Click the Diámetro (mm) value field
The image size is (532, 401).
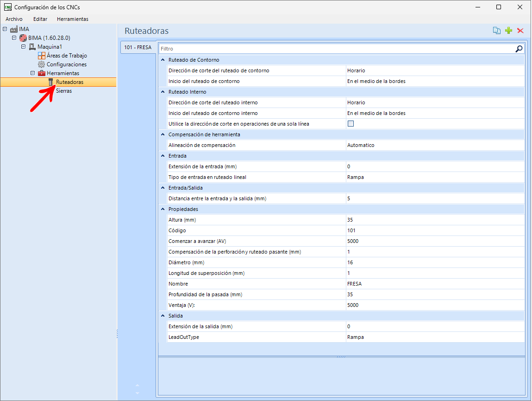435,262
